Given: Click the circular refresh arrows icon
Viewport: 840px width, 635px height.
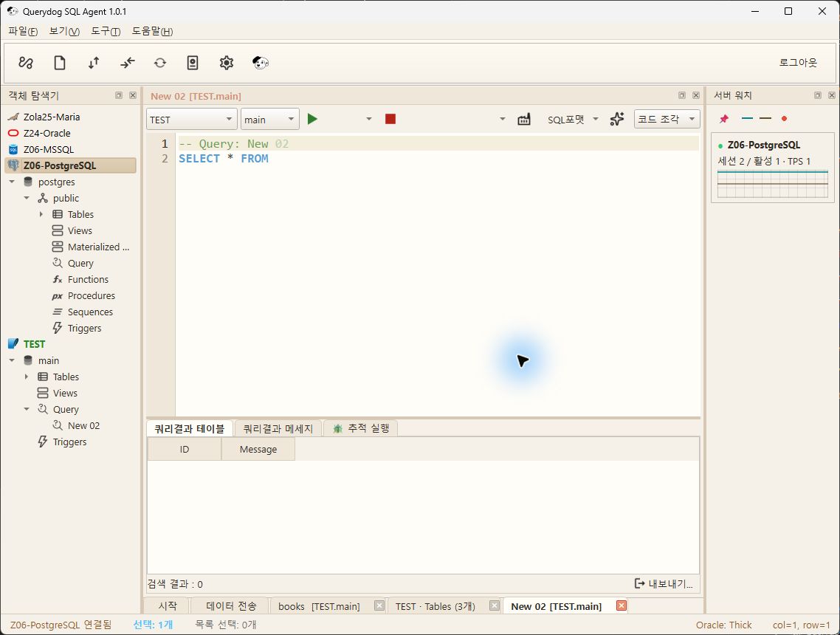Looking at the screenshot, I should click(x=160, y=63).
